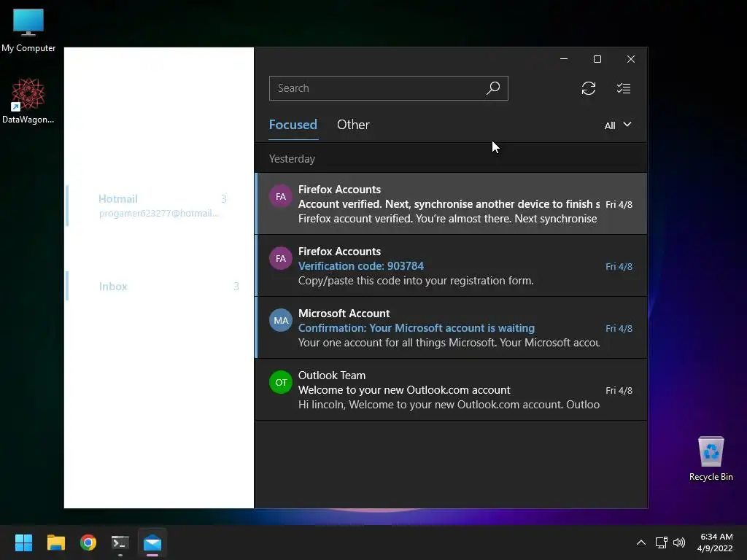The height and width of the screenshot is (560, 747).
Task: Switch to the Other inbox tab
Action: [x=353, y=125]
